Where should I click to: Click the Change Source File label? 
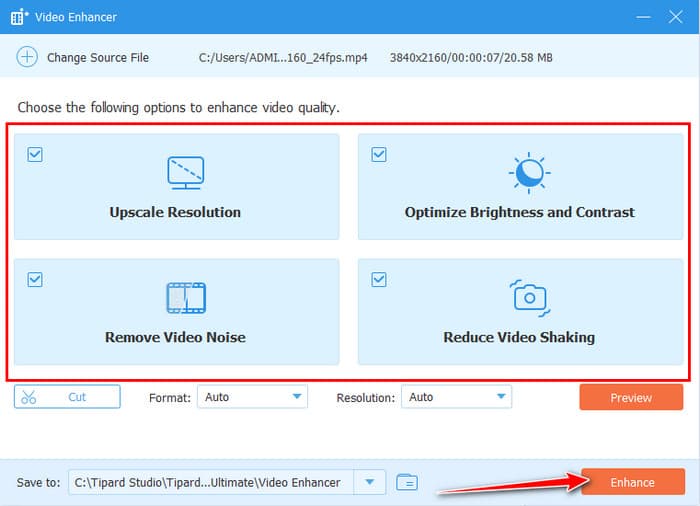[x=98, y=58]
